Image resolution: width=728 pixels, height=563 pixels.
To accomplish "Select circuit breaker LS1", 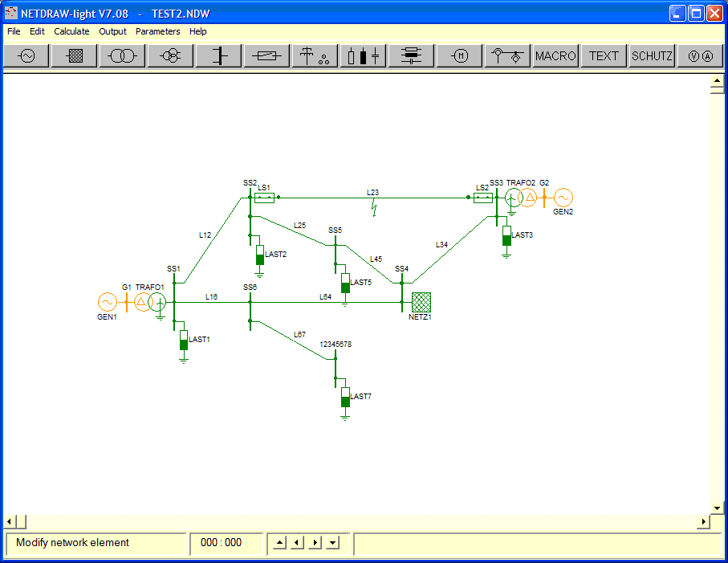I will 265,198.
